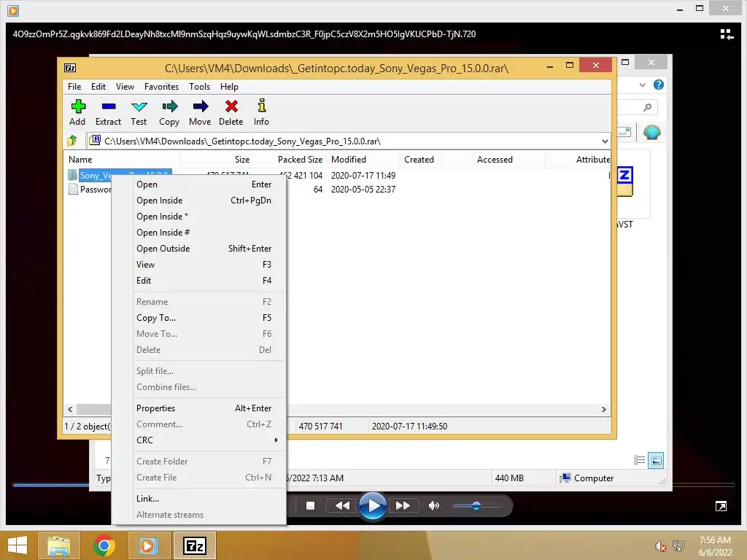
Task: Click scroll left arrow of file list
Action: pyautogui.click(x=71, y=410)
